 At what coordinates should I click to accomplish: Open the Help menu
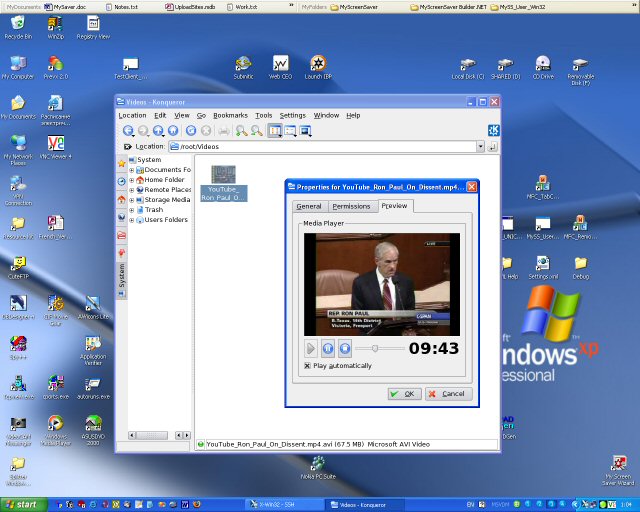pyautogui.click(x=353, y=116)
